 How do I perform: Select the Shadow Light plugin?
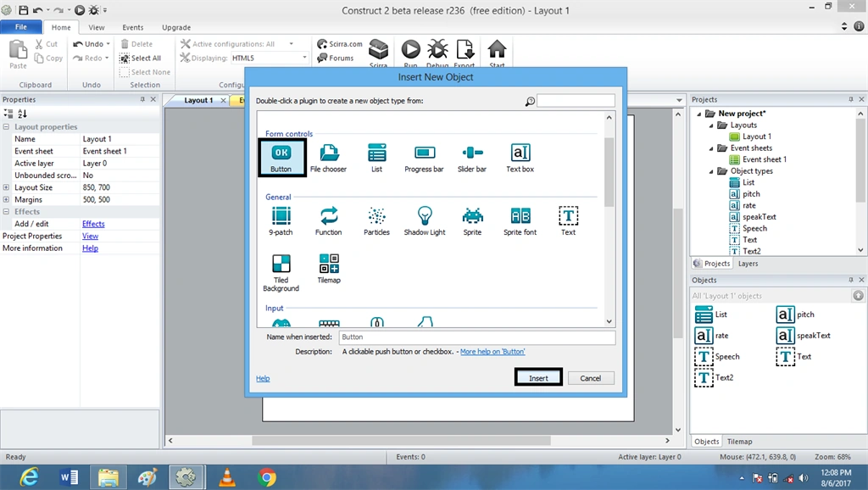[x=425, y=221]
